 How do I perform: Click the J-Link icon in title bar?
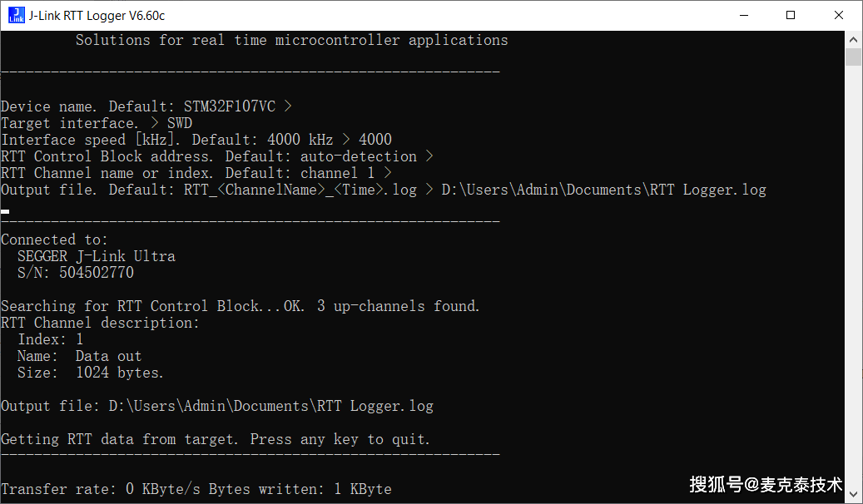[x=16, y=14]
